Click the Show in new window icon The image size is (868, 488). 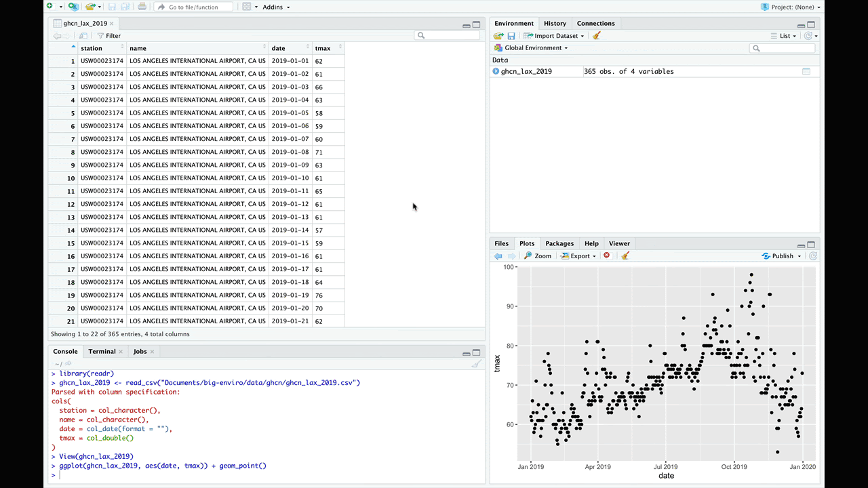coord(83,36)
